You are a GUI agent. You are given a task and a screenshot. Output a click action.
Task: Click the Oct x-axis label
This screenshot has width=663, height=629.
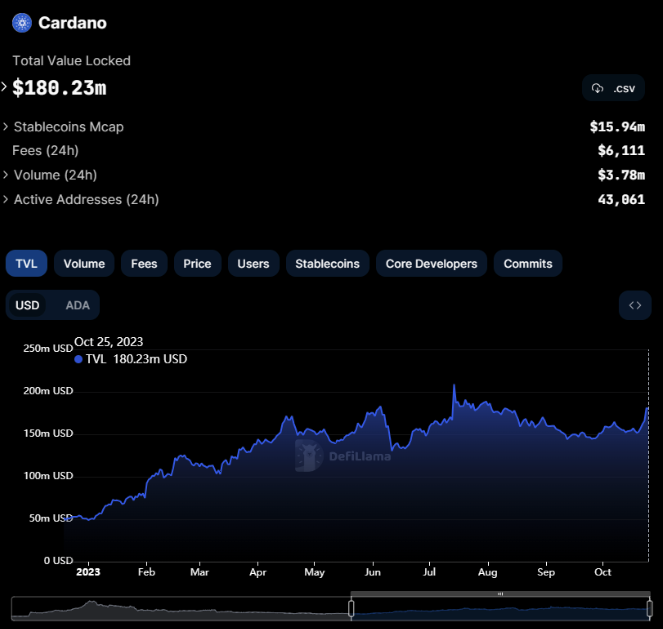(x=603, y=572)
